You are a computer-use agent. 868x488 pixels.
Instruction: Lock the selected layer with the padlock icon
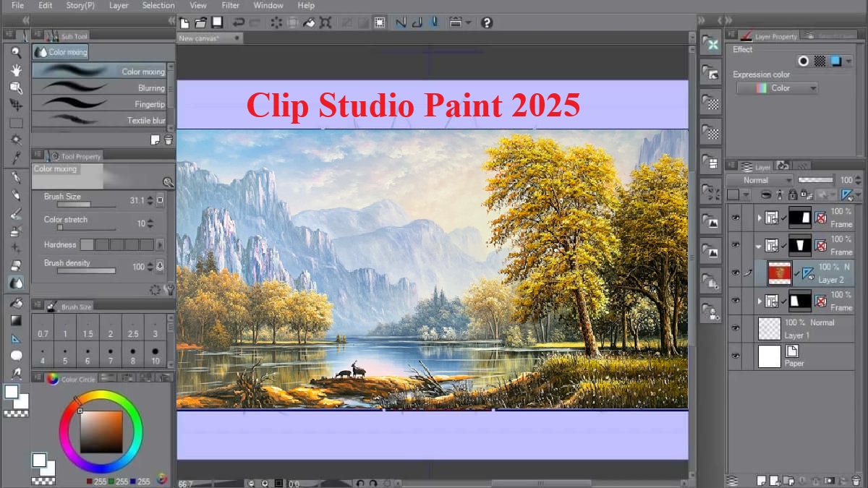793,194
